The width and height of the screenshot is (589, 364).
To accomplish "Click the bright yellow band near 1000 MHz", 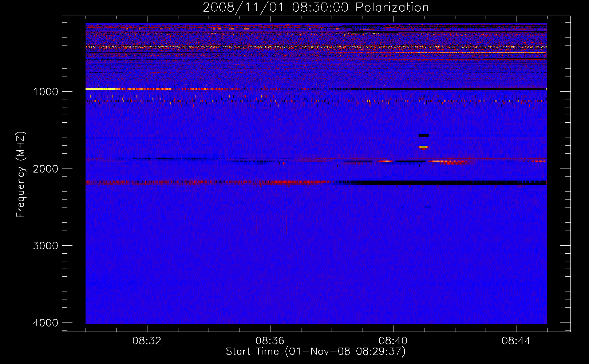I will tap(102, 89).
